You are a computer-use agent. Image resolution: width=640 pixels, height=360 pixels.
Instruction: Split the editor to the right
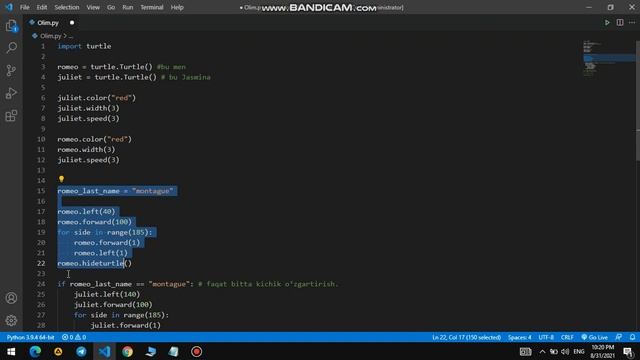click(620, 22)
